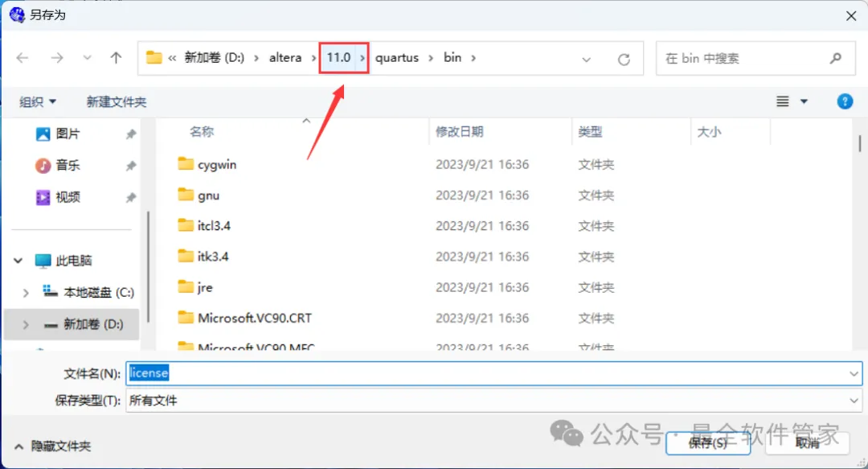Select the gnu folder

pyautogui.click(x=209, y=195)
